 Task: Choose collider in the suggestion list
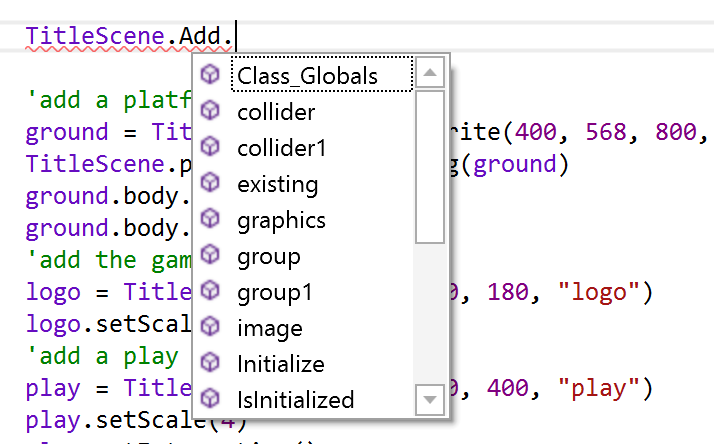(276, 112)
